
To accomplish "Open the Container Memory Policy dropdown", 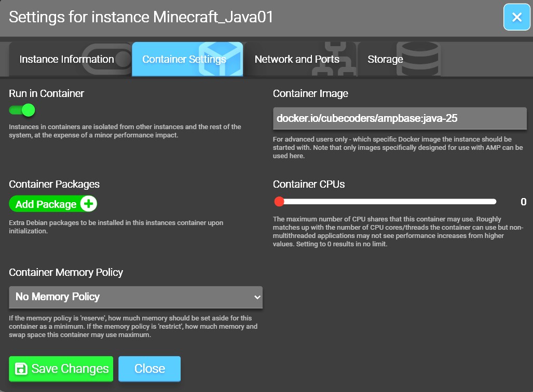I will [135, 297].
